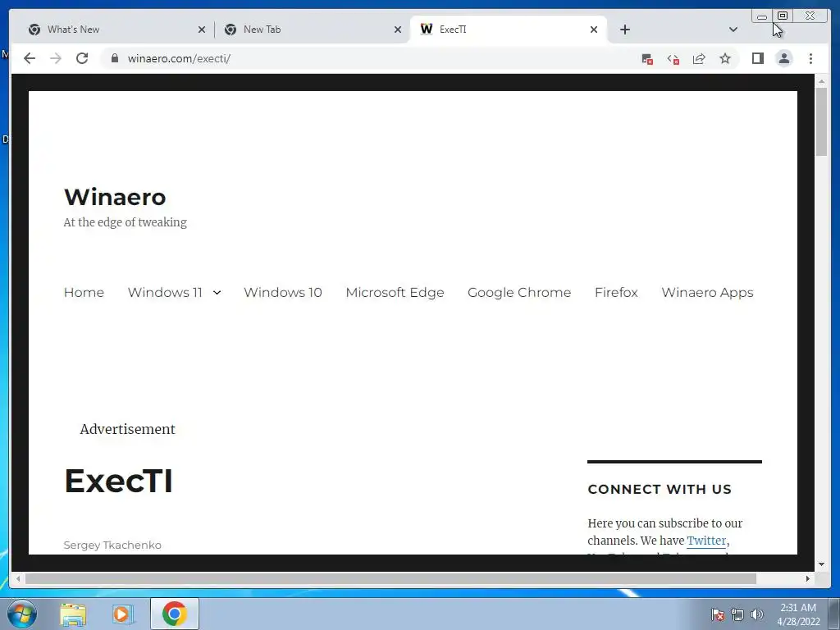Image resolution: width=840 pixels, height=630 pixels.
Task: View site info via padlock icon
Action: click(114, 58)
